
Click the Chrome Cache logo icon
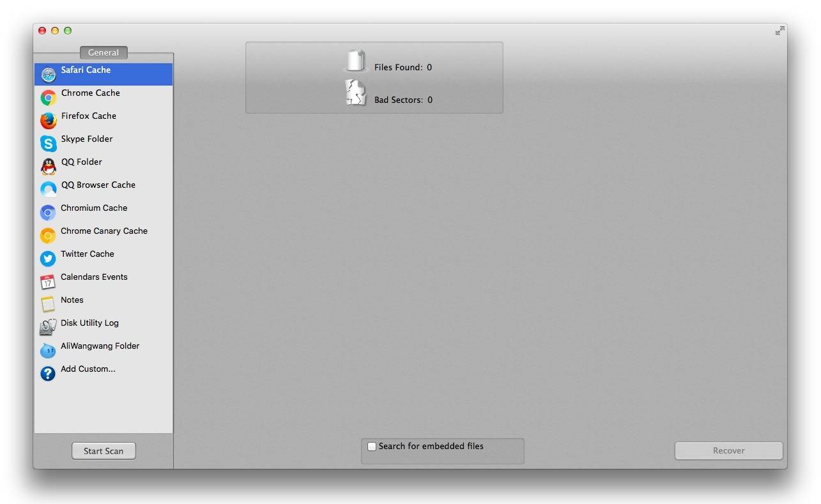(49, 98)
